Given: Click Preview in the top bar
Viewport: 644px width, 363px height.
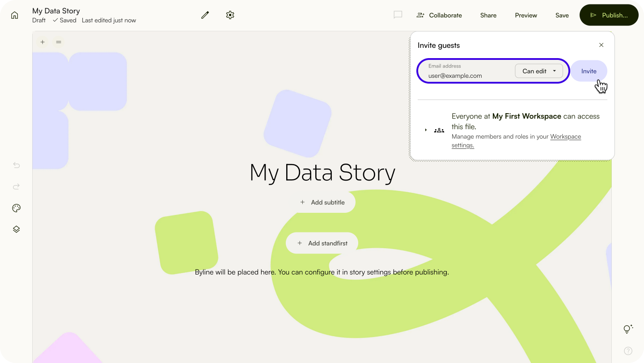Looking at the screenshot, I should 526,15.
